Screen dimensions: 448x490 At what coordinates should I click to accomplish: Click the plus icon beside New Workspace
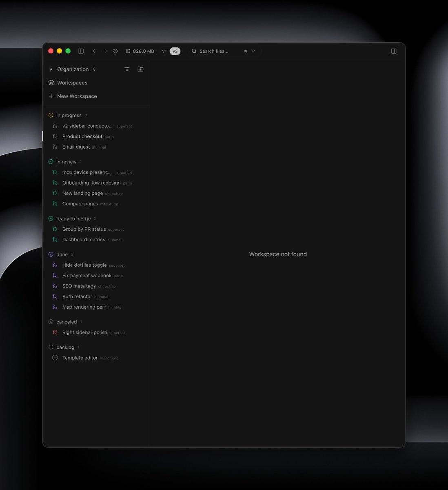click(x=51, y=96)
